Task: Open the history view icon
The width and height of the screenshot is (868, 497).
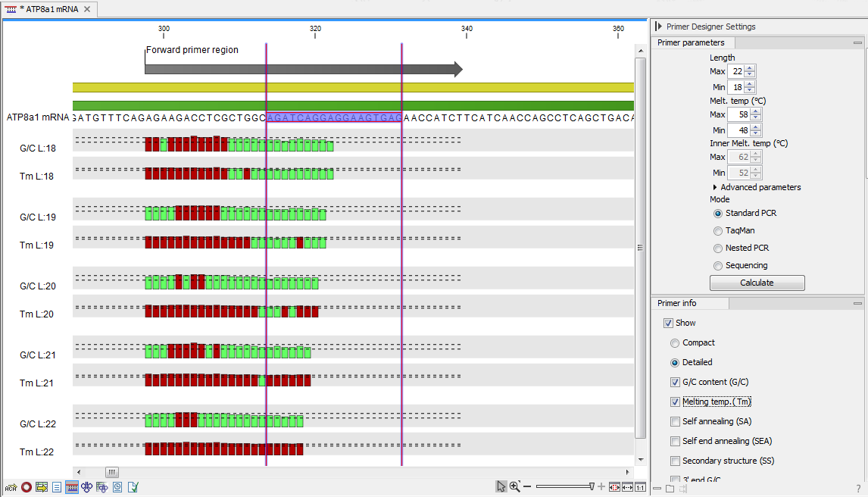Action: [x=117, y=487]
